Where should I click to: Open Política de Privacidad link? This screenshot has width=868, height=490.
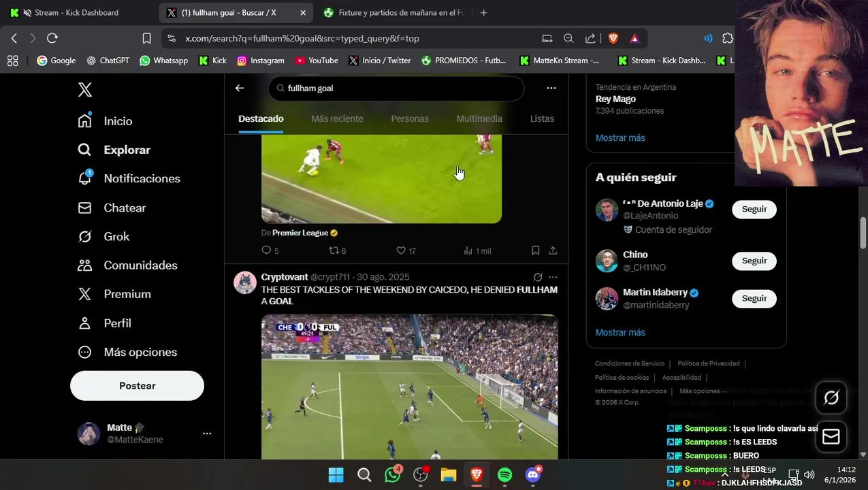point(709,363)
